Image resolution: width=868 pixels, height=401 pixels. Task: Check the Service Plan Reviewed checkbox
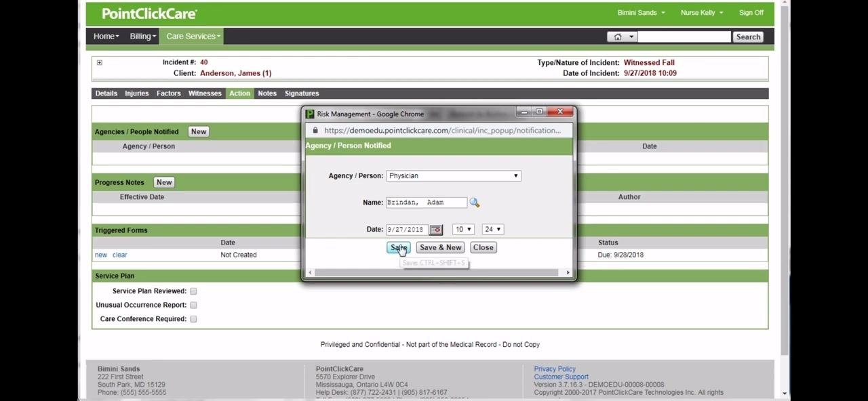pos(193,291)
